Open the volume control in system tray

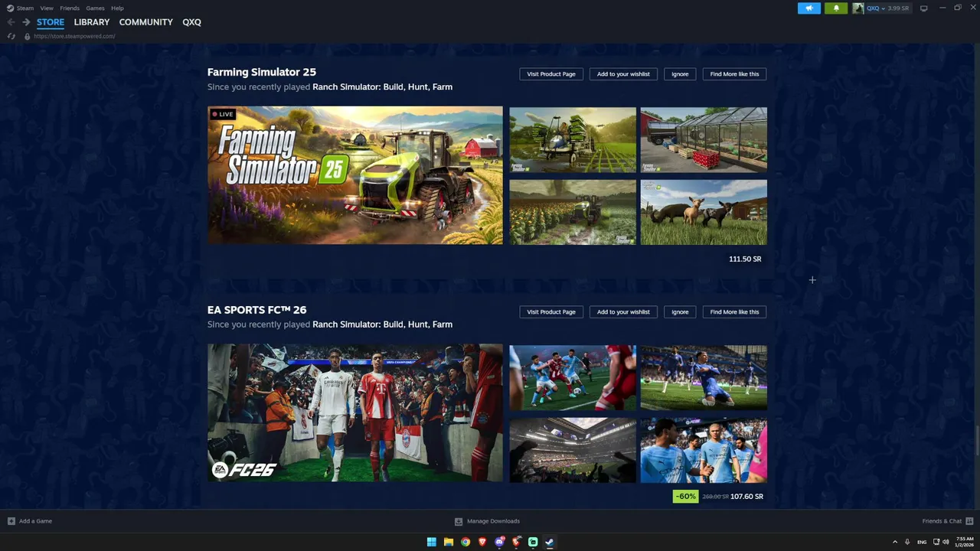946,542
